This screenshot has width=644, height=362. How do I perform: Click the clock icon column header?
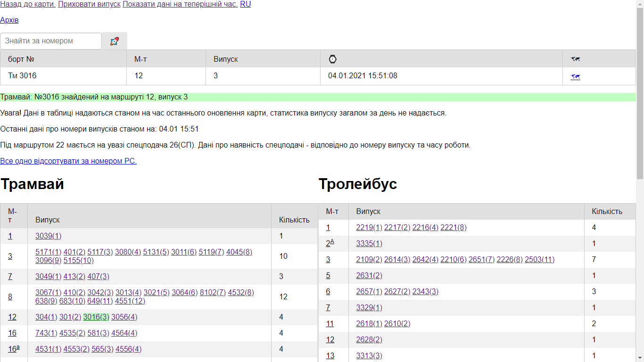point(333,59)
